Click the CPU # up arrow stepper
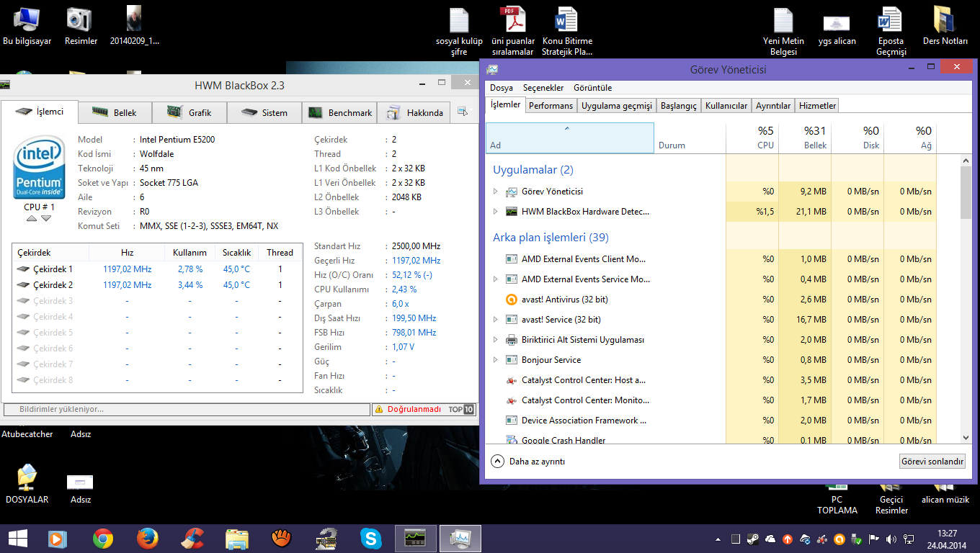Image resolution: width=980 pixels, height=553 pixels. (x=32, y=218)
